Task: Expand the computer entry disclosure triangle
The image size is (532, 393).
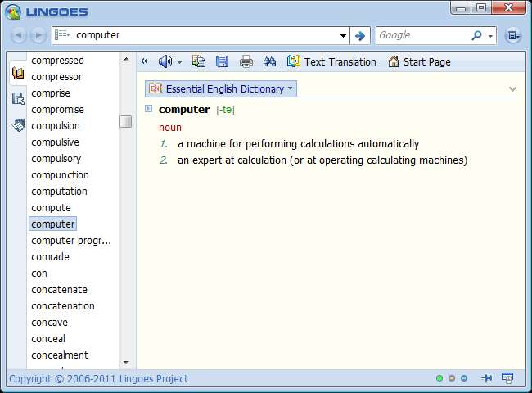Action: click(x=149, y=109)
